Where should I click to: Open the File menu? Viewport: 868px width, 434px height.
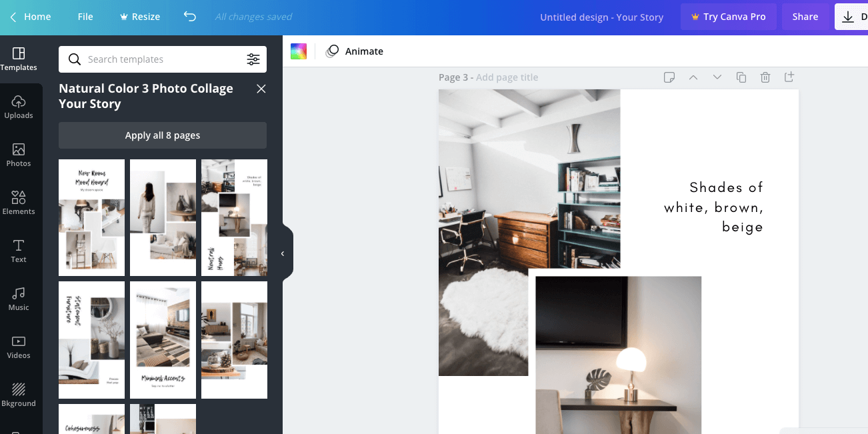(85, 17)
